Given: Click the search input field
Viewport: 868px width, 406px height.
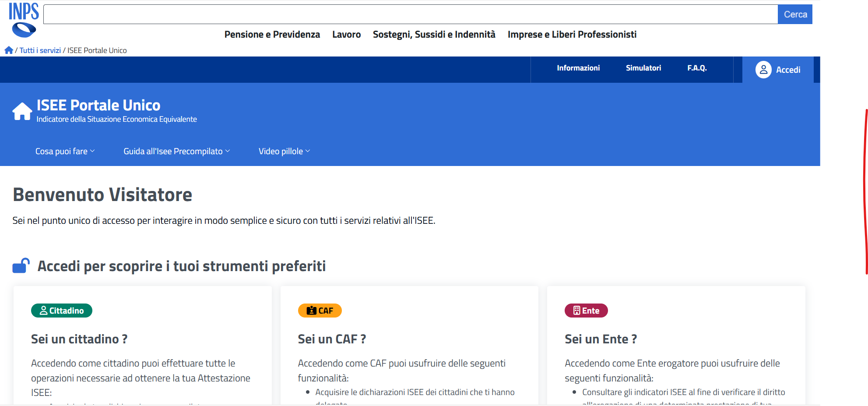Looking at the screenshot, I should 410,14.
